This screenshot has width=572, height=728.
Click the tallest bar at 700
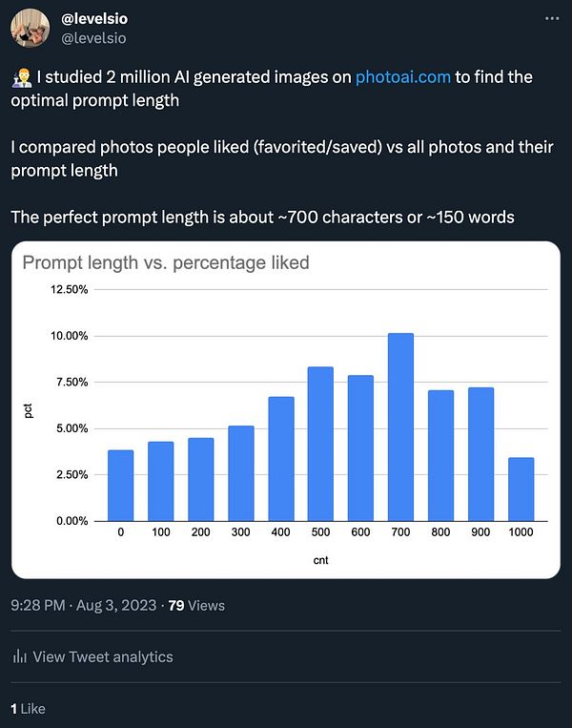[400, 427]
